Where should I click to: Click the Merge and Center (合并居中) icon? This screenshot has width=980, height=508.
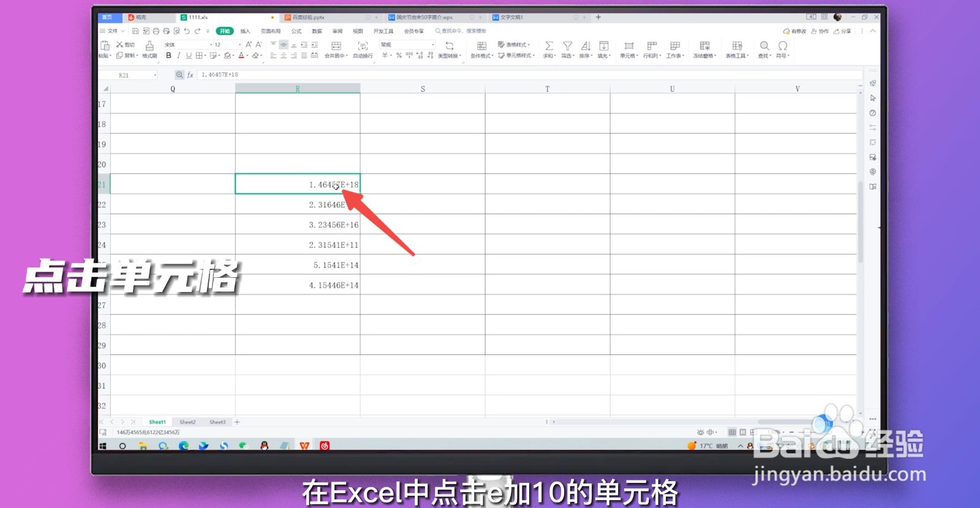point(336,46)
